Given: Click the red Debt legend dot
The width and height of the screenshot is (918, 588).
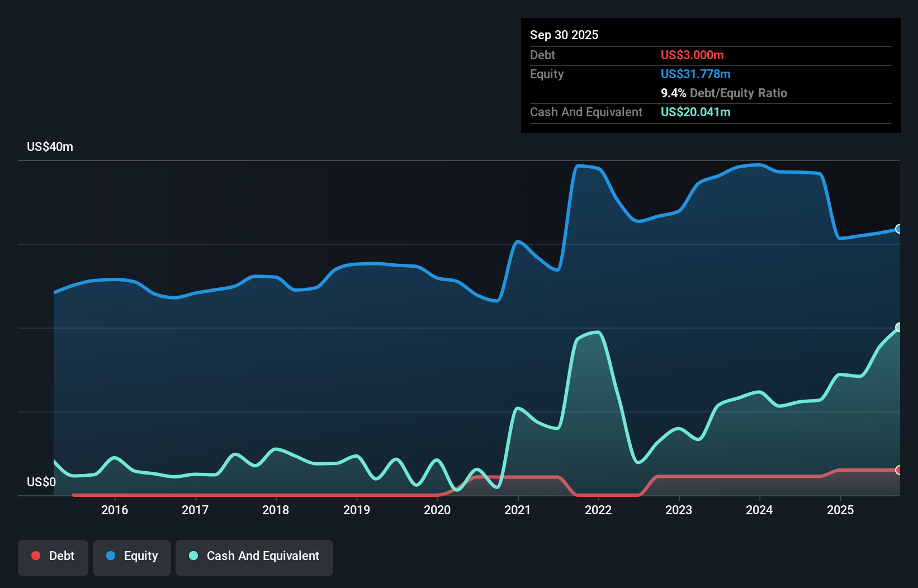Looking at the screenshot, I should [x=36, y=556].
